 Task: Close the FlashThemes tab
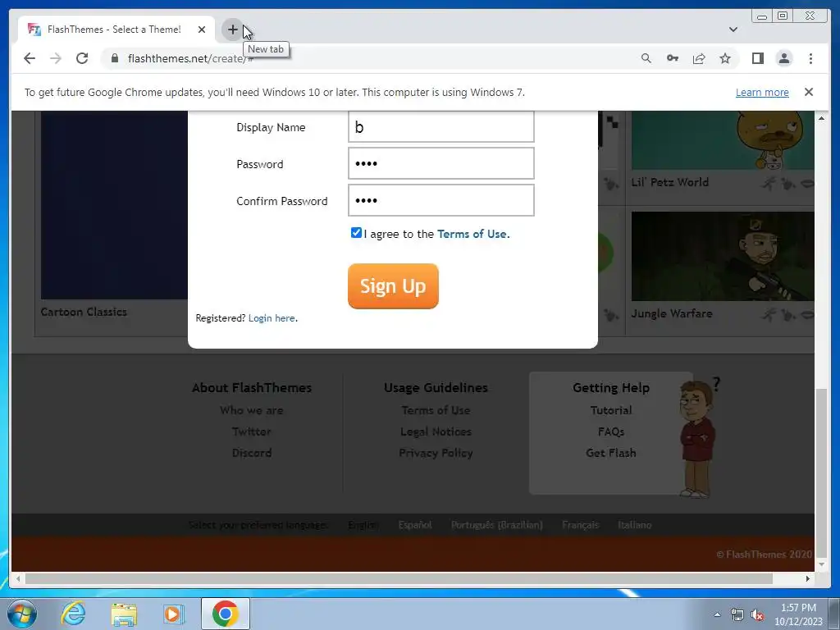(x=202, y=30)
